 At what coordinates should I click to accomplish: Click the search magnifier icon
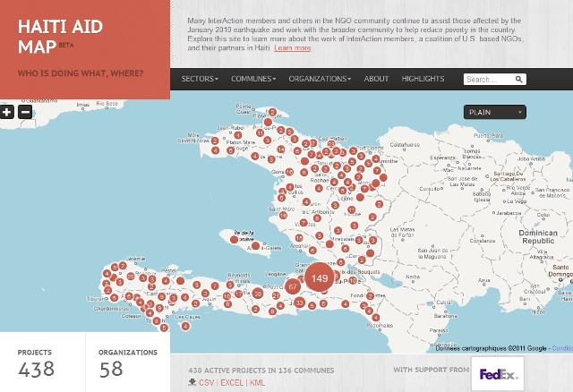coord(520,80)
